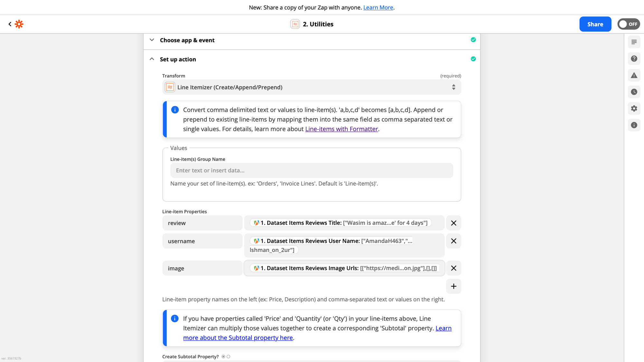Remove the image line-item property

point(453,268)
